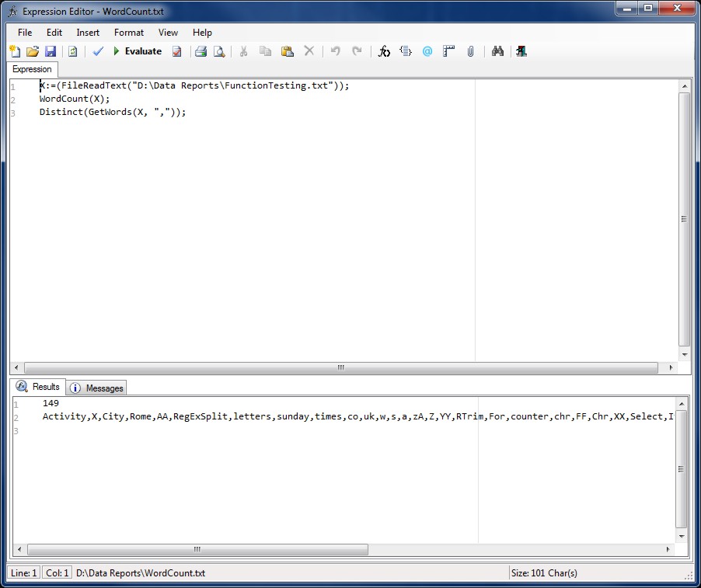Click the paperclip attachment icon
701x588 pixels.
click(x=470, y=51)
